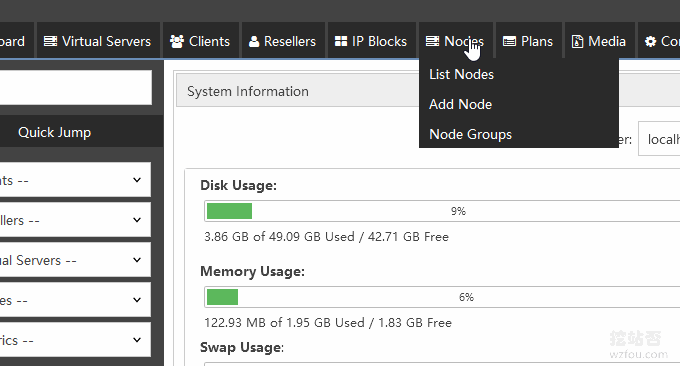Click the Disk Usage progress bar
This screenshot has height=366, width=680.
click(442, 211)
